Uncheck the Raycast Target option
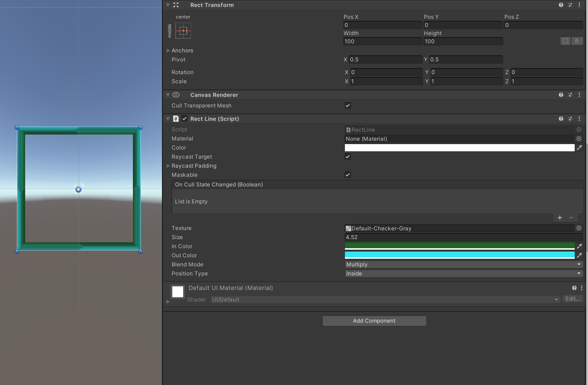588x385 pixels. [348, 157]
